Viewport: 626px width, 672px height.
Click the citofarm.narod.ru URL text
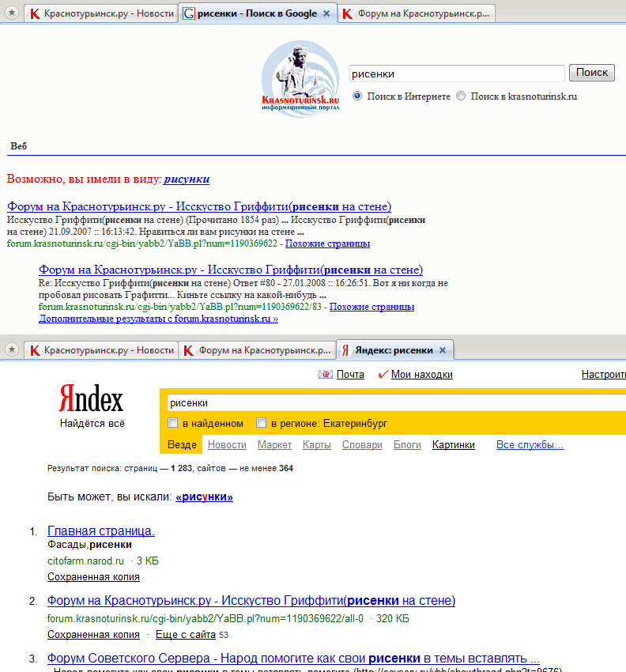point(85,561)
